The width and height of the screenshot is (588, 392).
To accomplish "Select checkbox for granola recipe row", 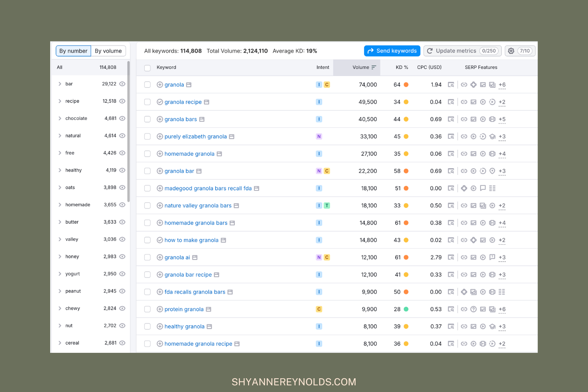I will 147,102.
